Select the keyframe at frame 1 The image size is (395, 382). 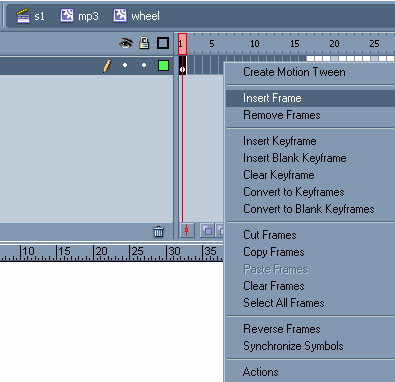[182, 66]
